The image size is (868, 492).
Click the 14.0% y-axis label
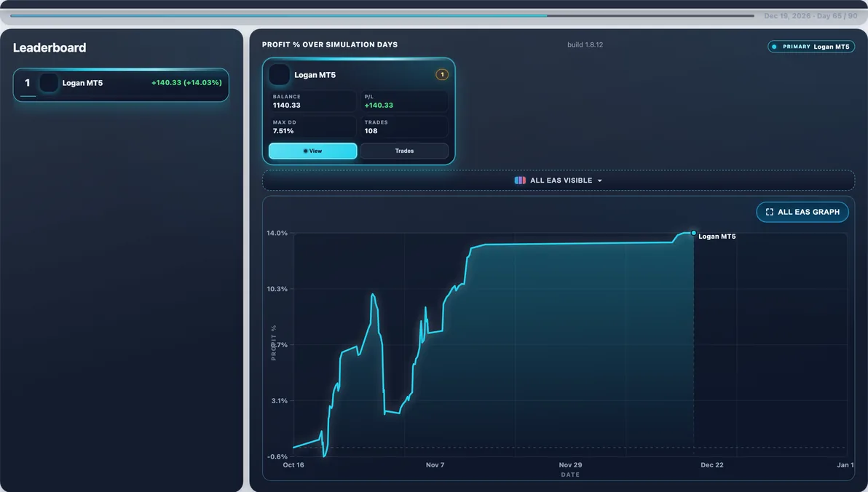pos(277,233)
